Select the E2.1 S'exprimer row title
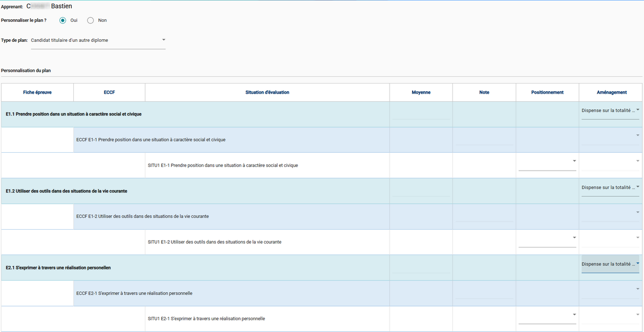The height and width of the screenshot is (332, 644). pos(58,268)
